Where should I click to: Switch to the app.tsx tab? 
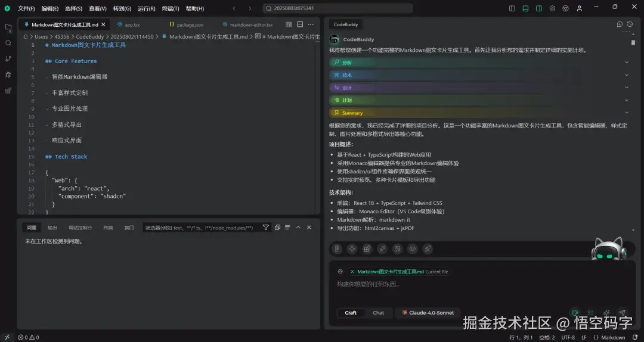129,24
